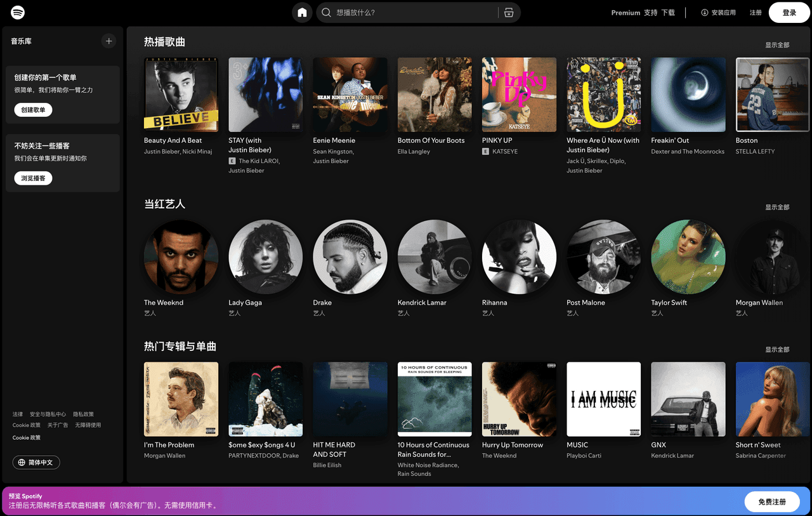
Task: Open The Weeknd artist thumbnail
Action: coord(181,257)
